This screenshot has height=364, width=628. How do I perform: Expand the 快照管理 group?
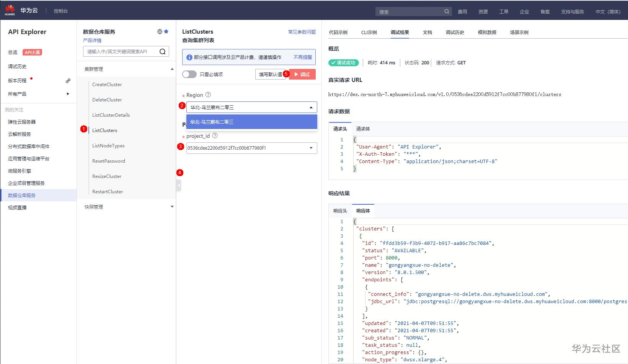click(x=172, y=207)
